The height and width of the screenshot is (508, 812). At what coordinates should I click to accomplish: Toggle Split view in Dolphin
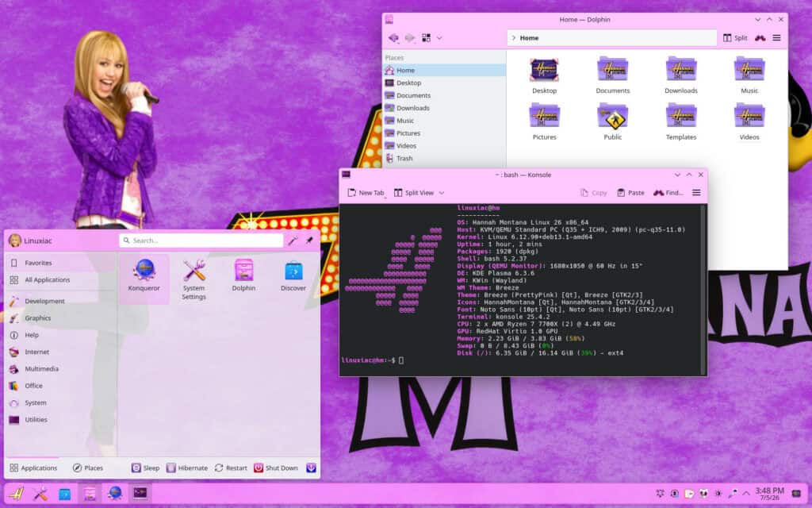coord(735,38)
